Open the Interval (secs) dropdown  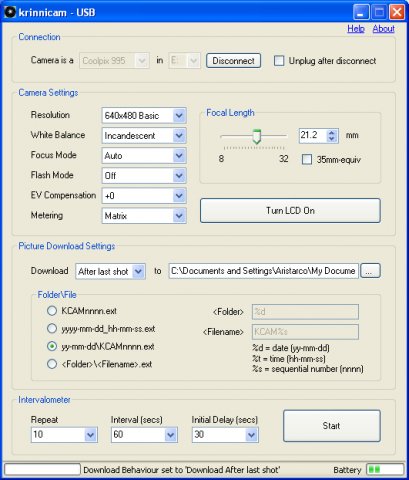(144, 435)
